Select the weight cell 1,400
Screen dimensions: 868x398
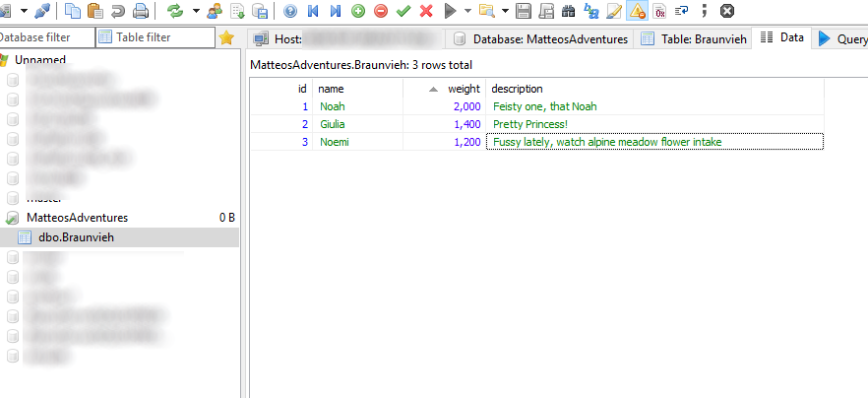[445, 124]
